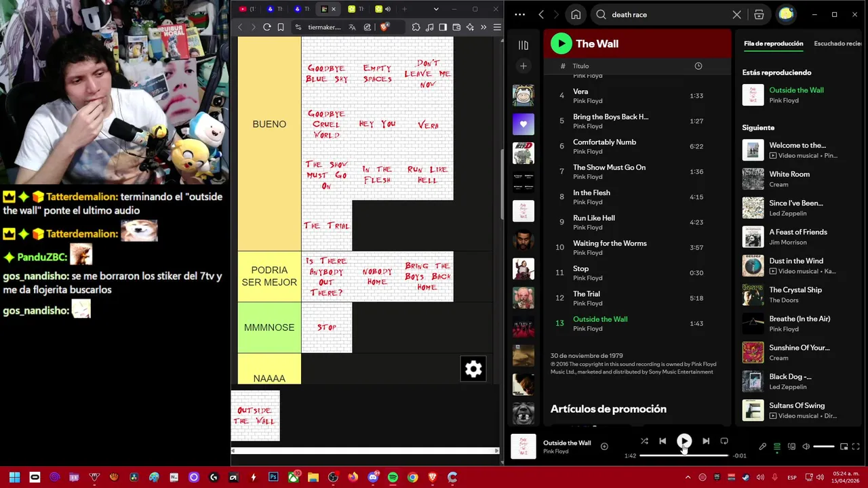The height and width of the screenshot is (488, 868).
Task: Open Photoshop from the taskbar
Action: (273, 477)
